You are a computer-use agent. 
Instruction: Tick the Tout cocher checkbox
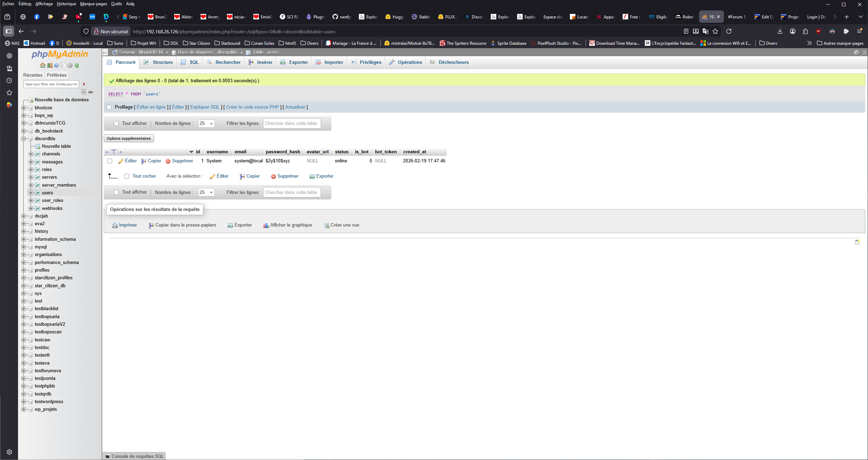127,176
